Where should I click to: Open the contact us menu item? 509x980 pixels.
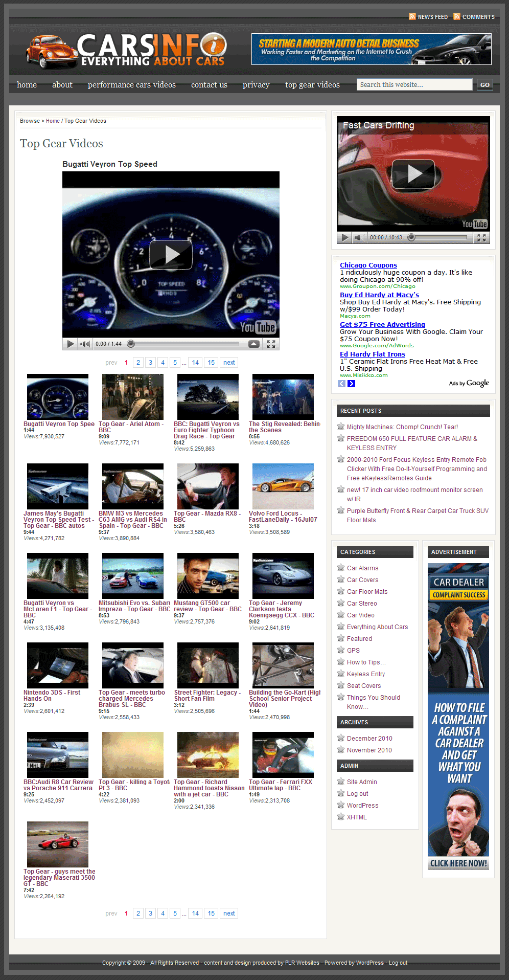(209, 85)
